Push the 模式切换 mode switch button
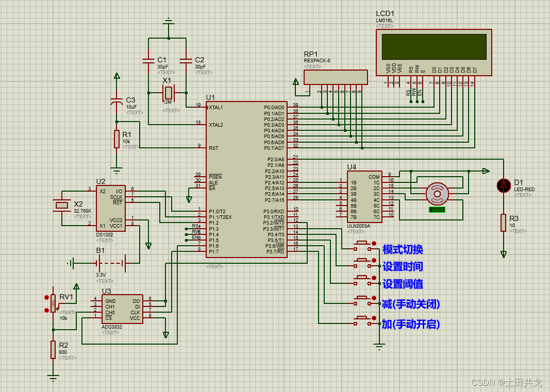Screen dimensions: 550x392 [x=362, y=246]
